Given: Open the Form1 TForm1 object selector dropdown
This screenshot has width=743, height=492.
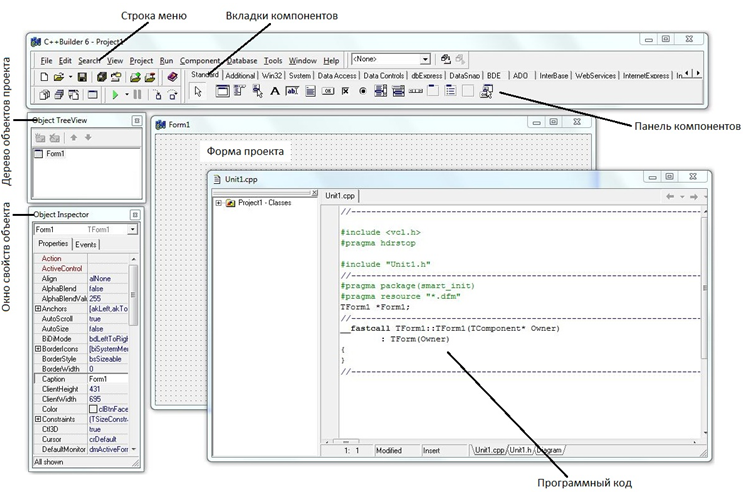Looking at the screenshot, I should 132,229.
